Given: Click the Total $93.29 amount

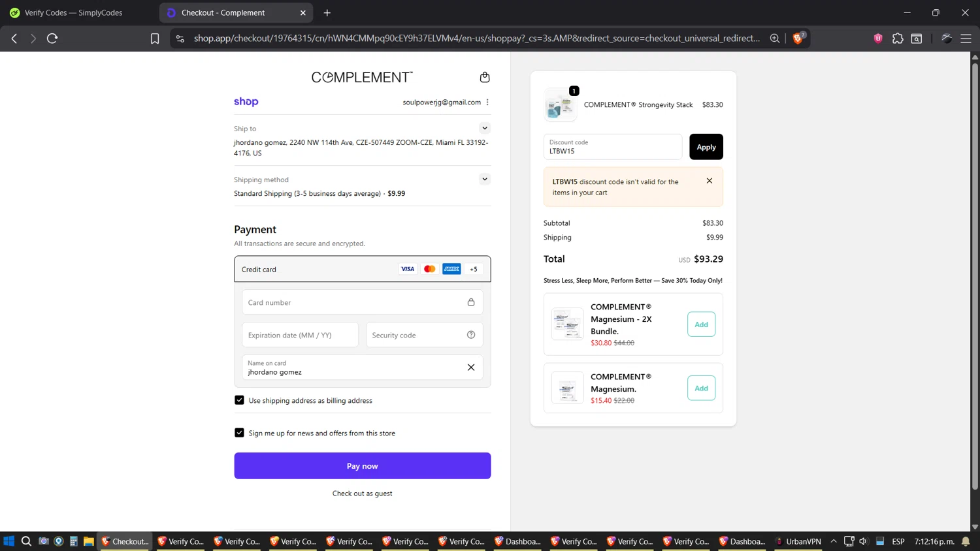Looking at the screenshot, I should coord(708,259).
